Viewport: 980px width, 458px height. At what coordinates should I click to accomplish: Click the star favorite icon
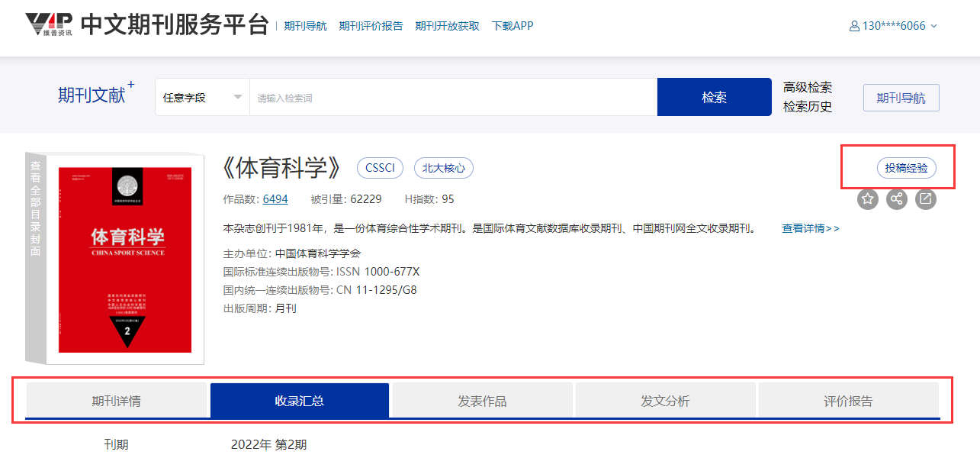(x=867, y=199)
